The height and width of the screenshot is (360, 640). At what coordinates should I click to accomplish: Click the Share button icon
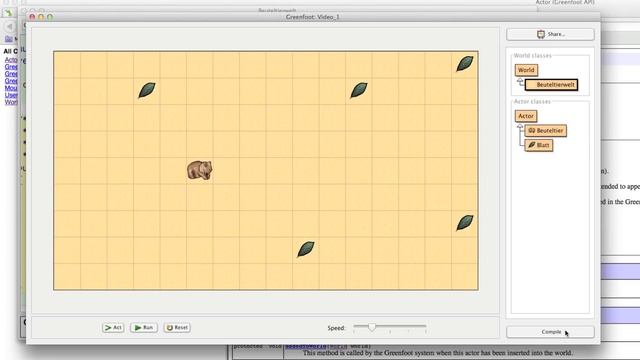(x=541, y=34)
